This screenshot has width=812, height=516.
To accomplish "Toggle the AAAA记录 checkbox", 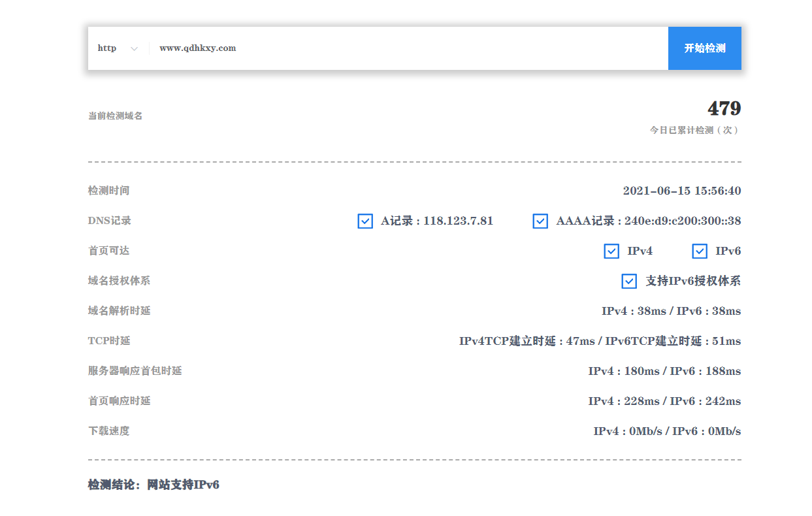I will pos(540,221).
